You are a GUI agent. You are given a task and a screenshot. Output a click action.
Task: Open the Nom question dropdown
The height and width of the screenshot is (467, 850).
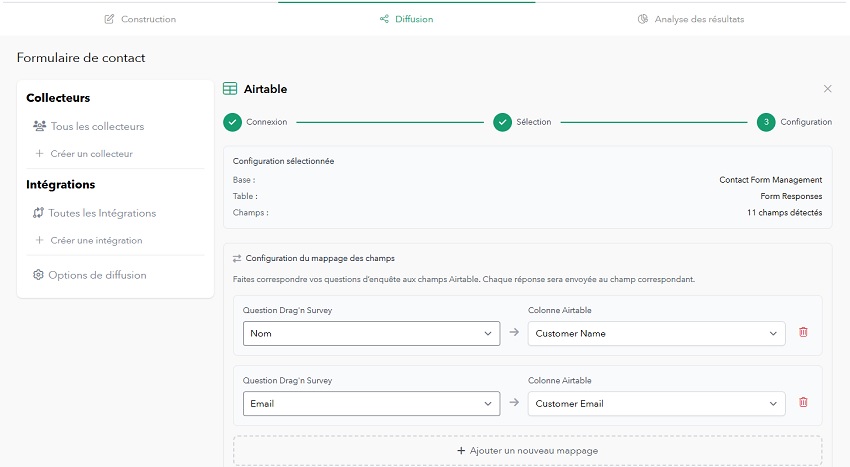click(371, 334)
